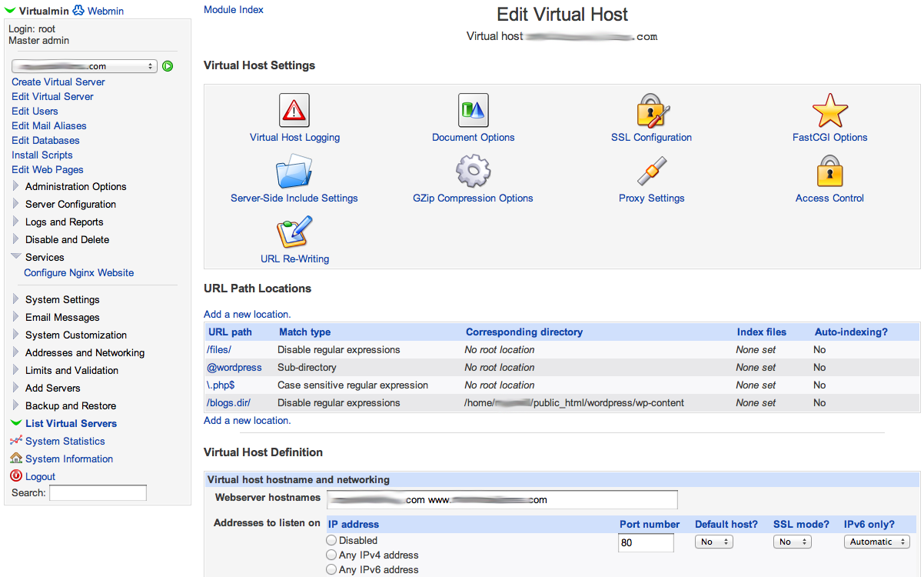Viewport: 924px width, 577px height.
Task: Open List Virtual Servers in sidebar
Action: click(x=71, y=424)
